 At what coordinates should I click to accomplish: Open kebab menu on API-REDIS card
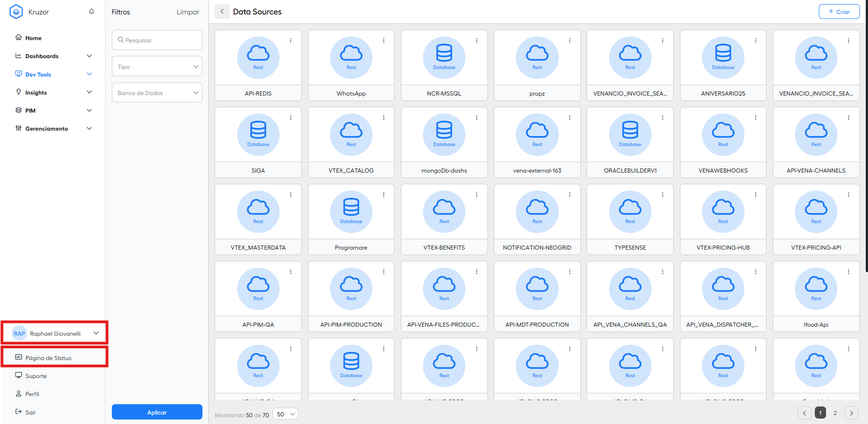pos(291,41)
